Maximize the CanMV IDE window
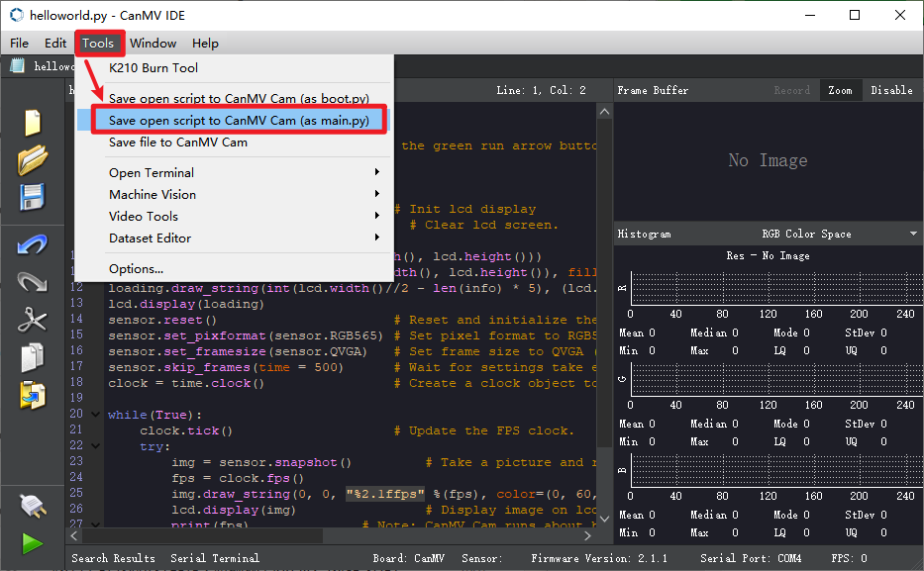Screen dimensions: 924x571 [x=855, y=15]
